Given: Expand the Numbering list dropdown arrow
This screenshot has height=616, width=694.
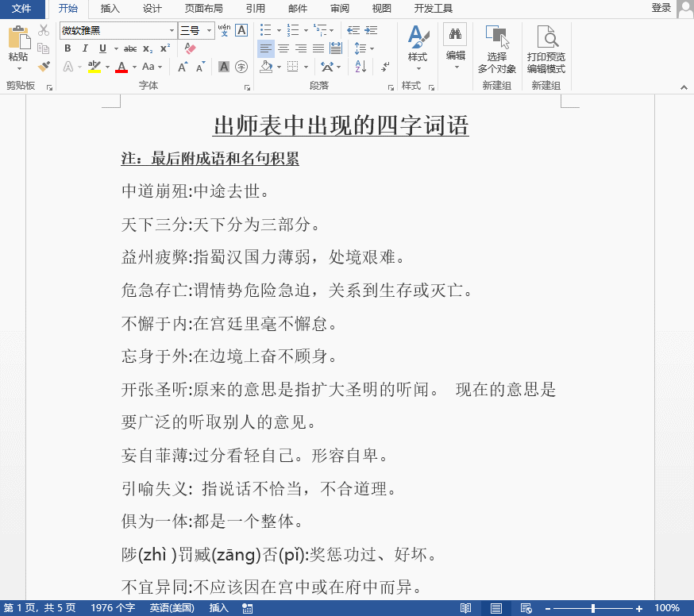Looking at the screenshot, I should tap(306, 30).
